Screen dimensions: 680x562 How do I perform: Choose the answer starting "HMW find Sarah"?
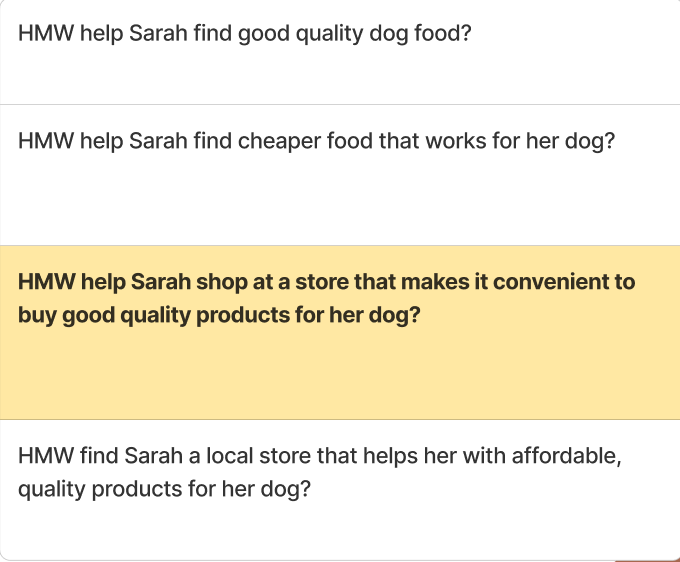pos(340,490)
